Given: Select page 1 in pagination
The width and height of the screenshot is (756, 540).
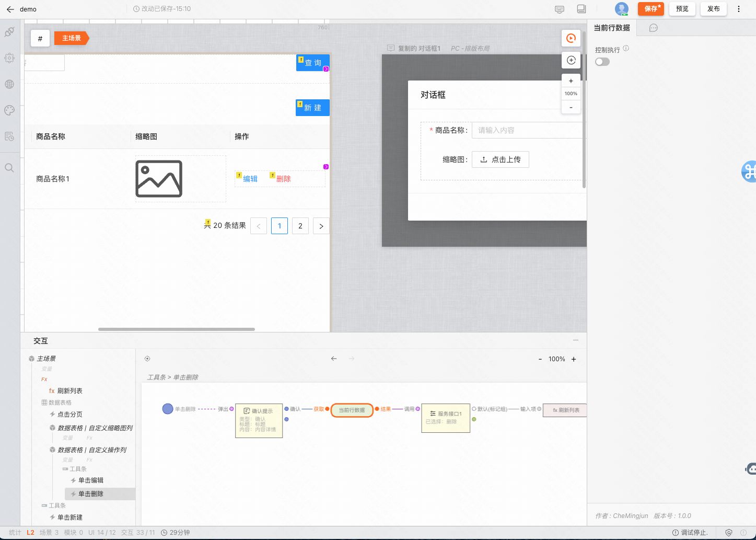Looking at the screenshot, I should [x=280, y=226].
